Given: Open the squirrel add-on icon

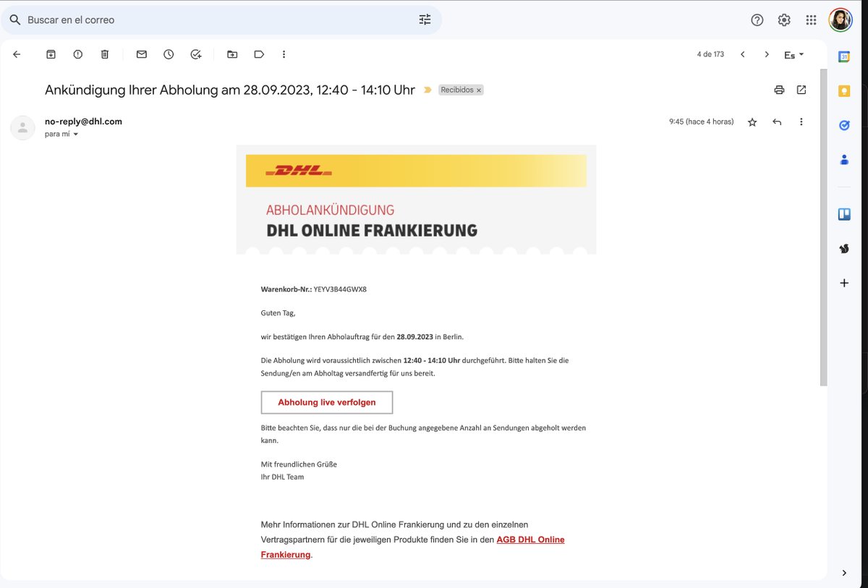Looking at the screenshot, I should tap(843, 248).
